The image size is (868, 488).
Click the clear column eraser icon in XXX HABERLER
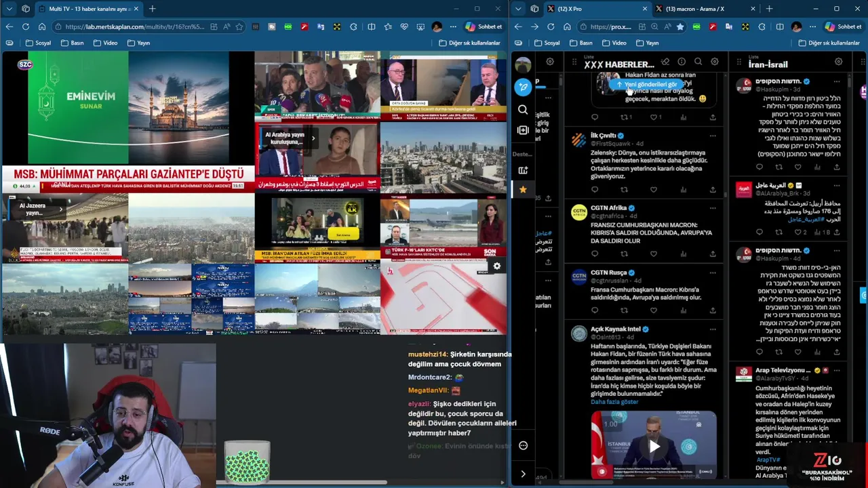coord(665,62)
